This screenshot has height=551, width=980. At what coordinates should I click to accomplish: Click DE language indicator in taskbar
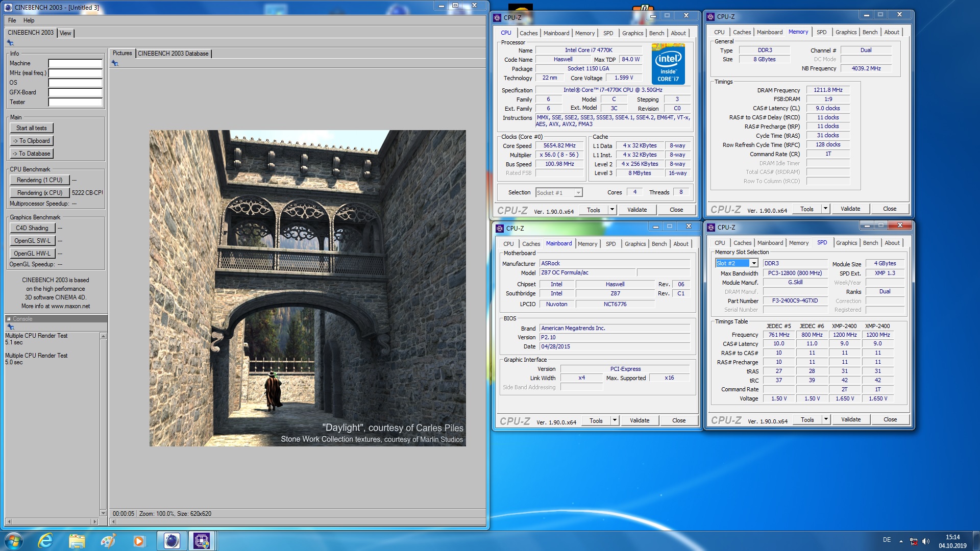[887, 540]
